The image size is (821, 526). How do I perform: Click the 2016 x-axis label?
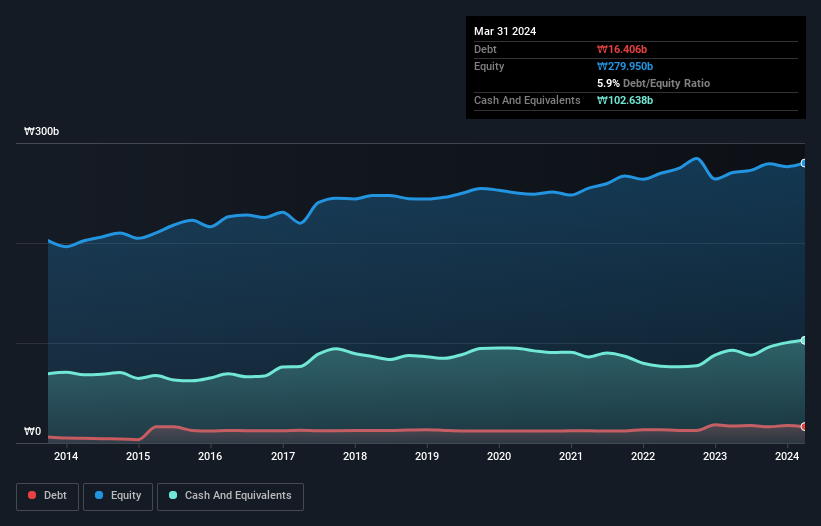pyautogui.click(x=210, y=456)
